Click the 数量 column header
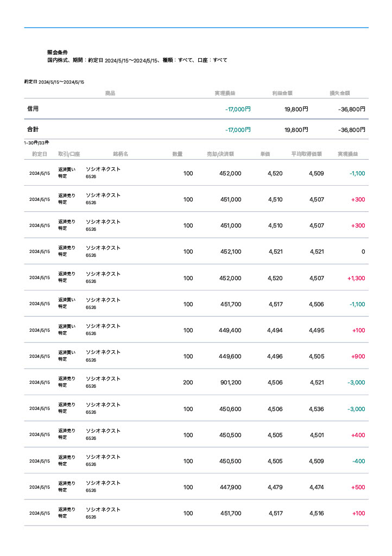Image resolution: width=392 pixels, height=556 pixels. pos(178,154)
